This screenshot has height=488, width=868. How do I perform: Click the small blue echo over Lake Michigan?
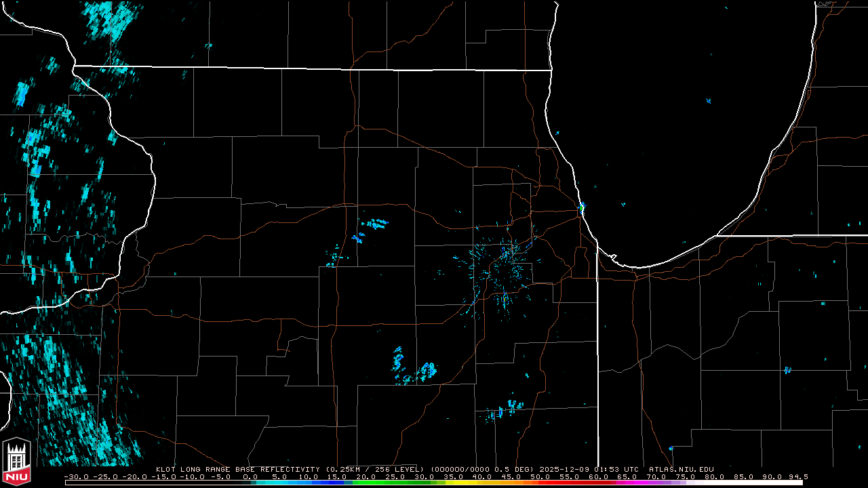coord(708,101)
